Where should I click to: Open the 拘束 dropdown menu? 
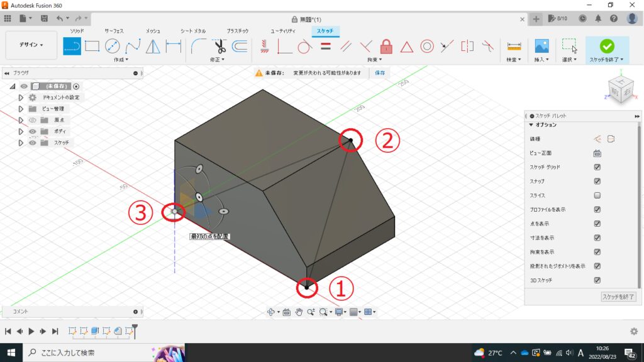coord(375,60)
